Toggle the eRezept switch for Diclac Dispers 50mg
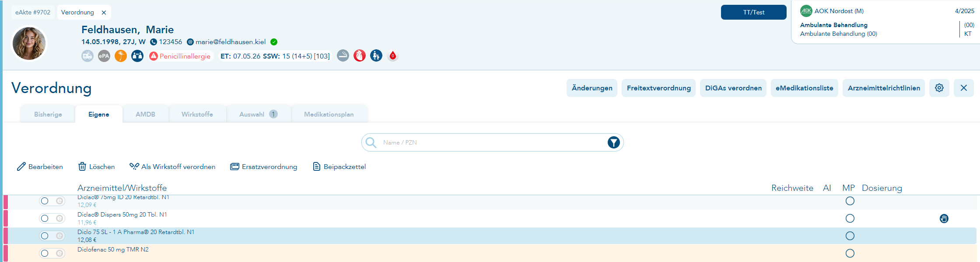Screen dimensions: 980x262 click(x=52, y=218)
